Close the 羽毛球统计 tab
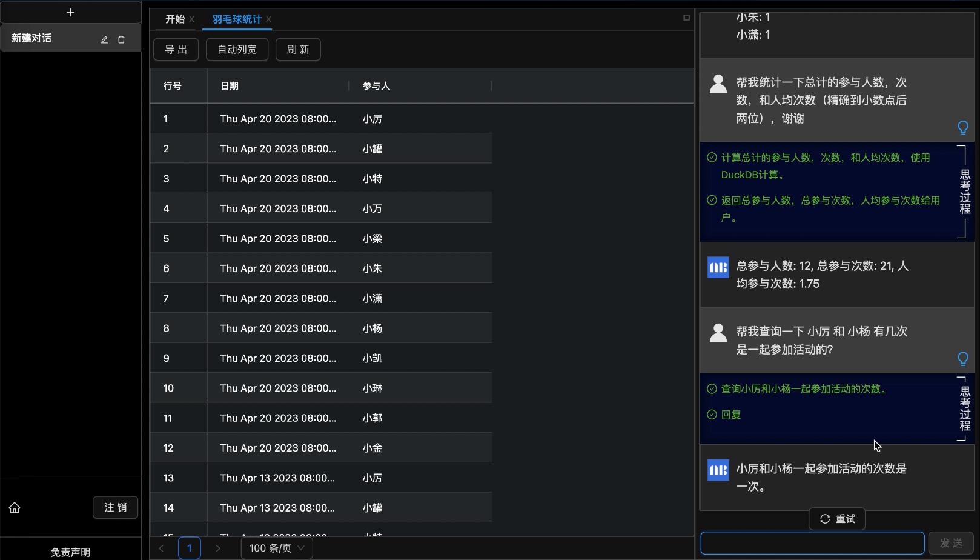980x560 pixels. point(268,19)
